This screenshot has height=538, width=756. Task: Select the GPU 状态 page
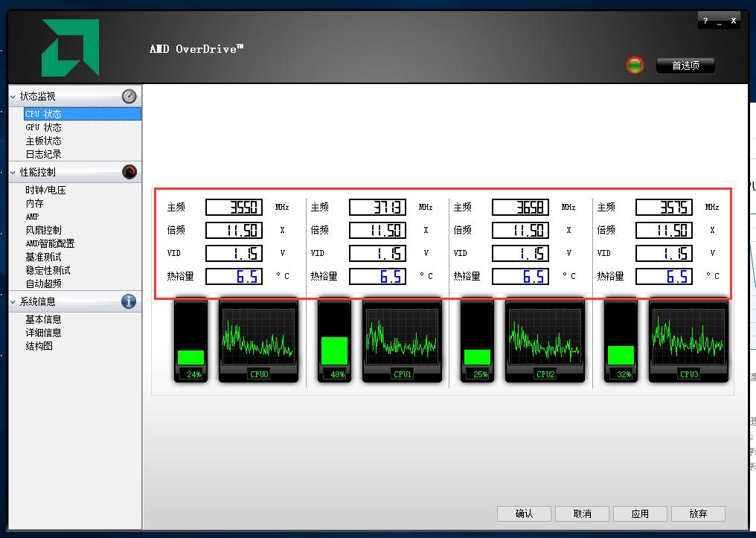pyautogui.click(x=43, y=127)
